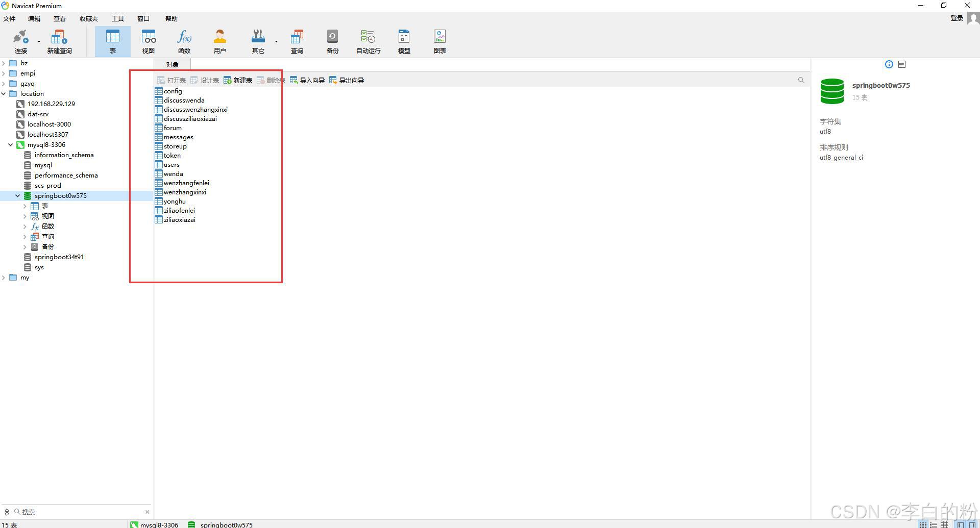Select the 表 tables toolbar icon

pos(112,41)
